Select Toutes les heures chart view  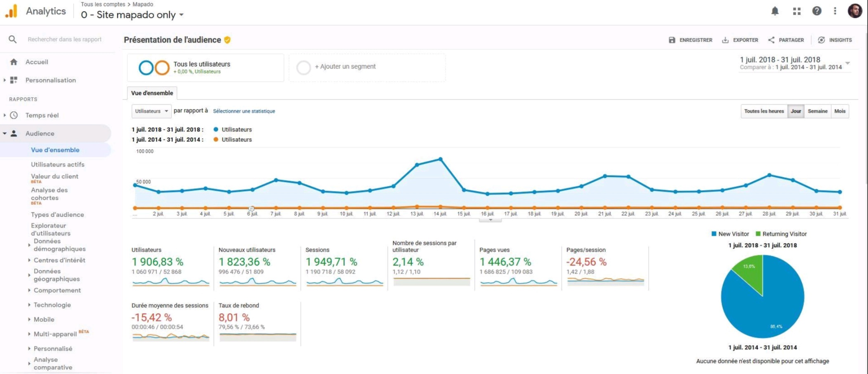[x=764, y=111]
